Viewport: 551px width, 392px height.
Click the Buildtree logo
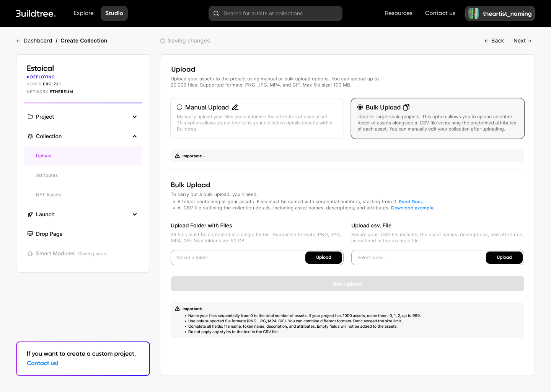[x=36, y=13]
